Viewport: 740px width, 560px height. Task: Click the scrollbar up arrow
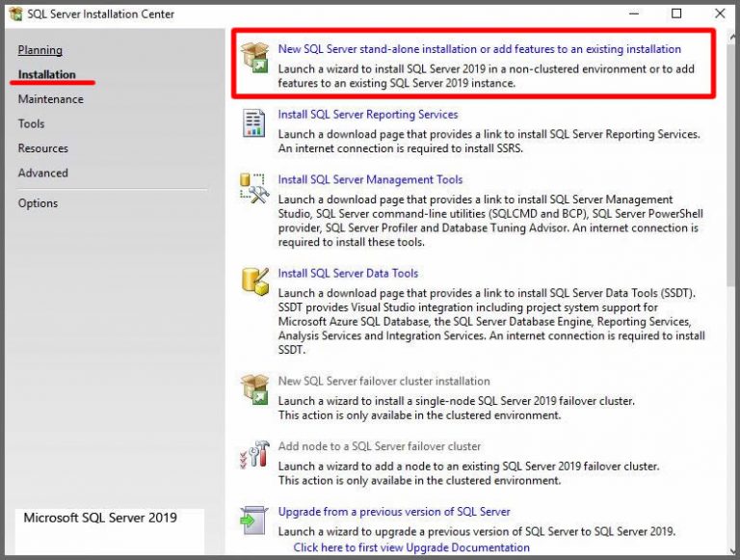pos(733,36)
